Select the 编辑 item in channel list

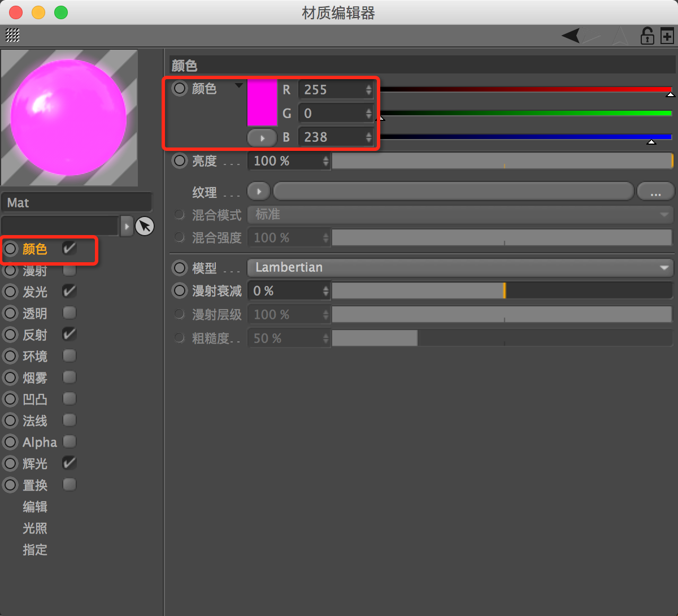(x=35, y=507)
